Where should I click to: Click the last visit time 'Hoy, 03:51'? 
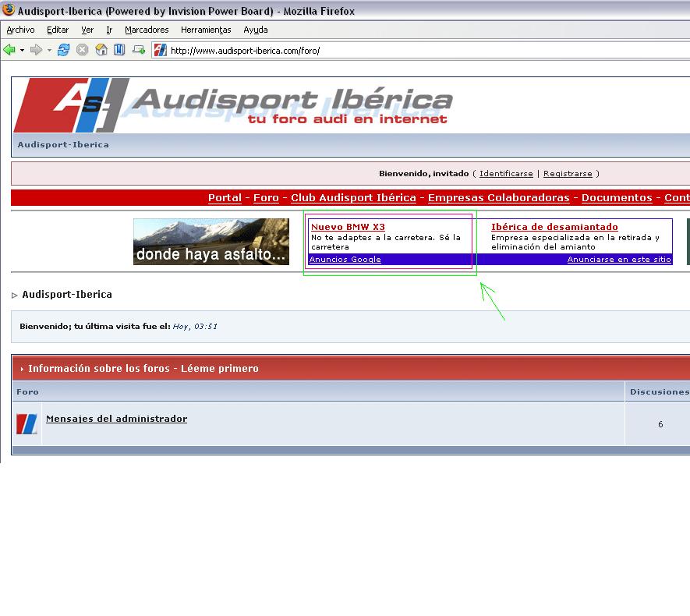[x=195, y=326]
